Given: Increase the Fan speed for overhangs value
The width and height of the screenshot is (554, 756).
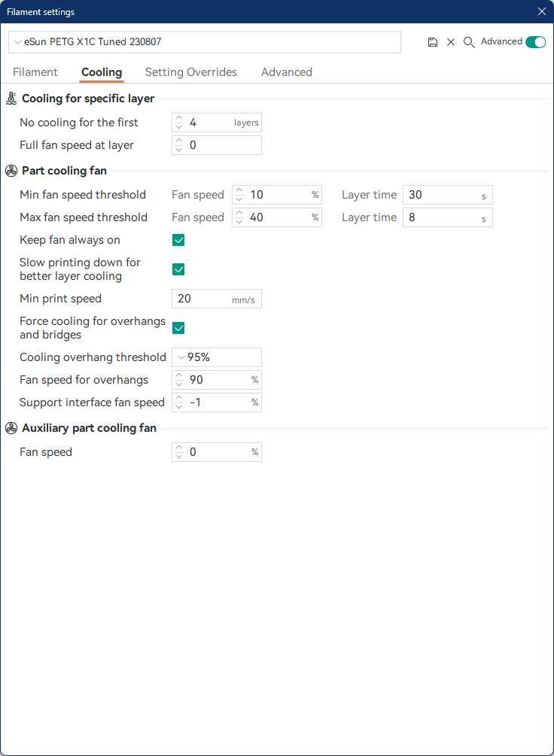Looking at the screenshot, I should pos(179,376).
